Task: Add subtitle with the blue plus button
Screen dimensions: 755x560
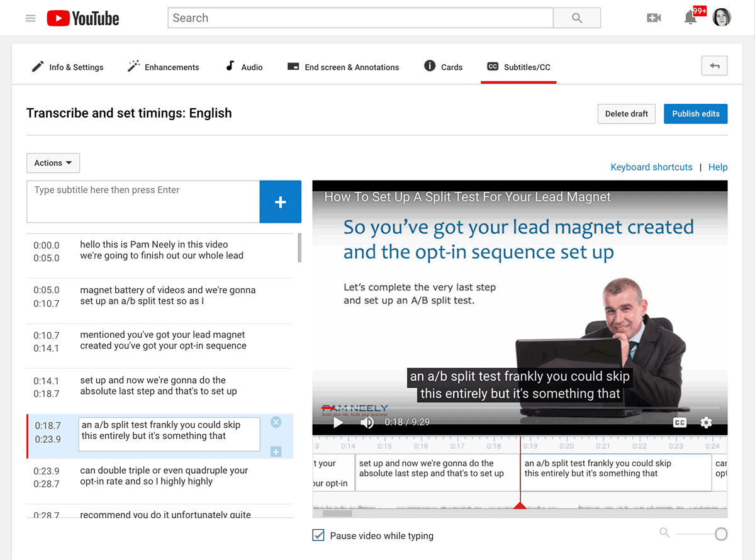Action: pyautogui.click(x=281, y=202)
